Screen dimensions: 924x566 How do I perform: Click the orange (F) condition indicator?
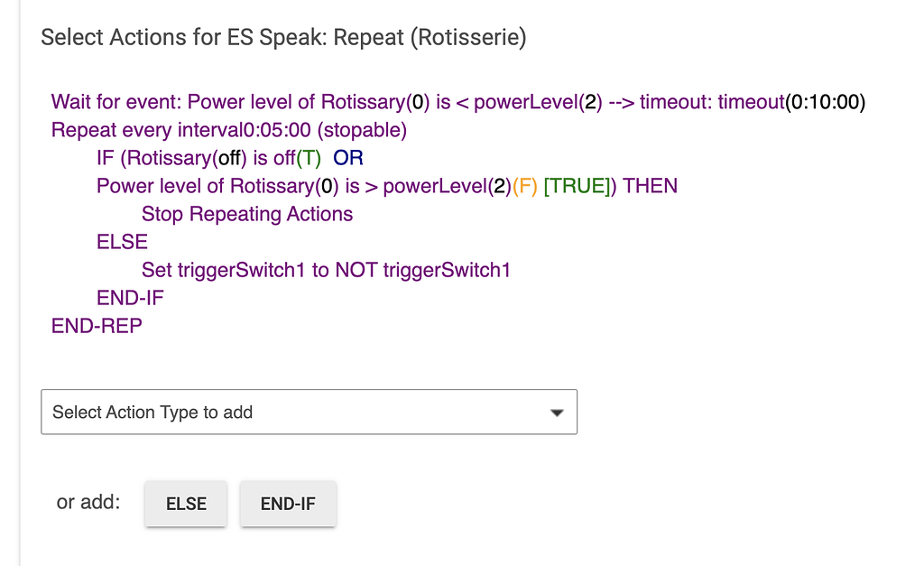pyautogui.click(x=525, y=186)
